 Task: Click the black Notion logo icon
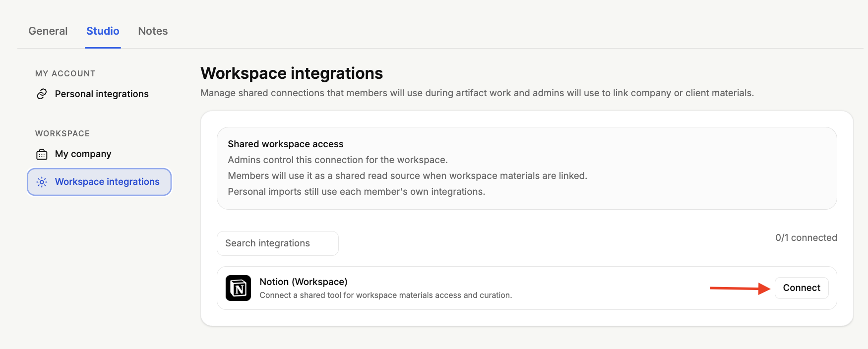click(238, 288)
